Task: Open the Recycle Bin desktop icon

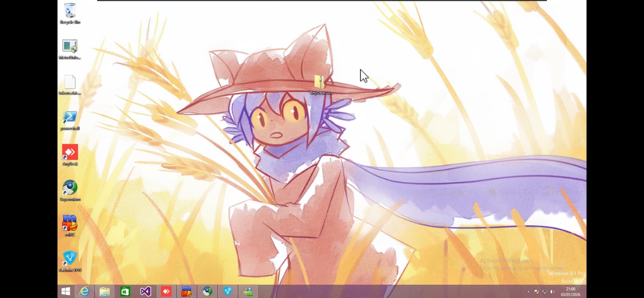Action: 70,12
